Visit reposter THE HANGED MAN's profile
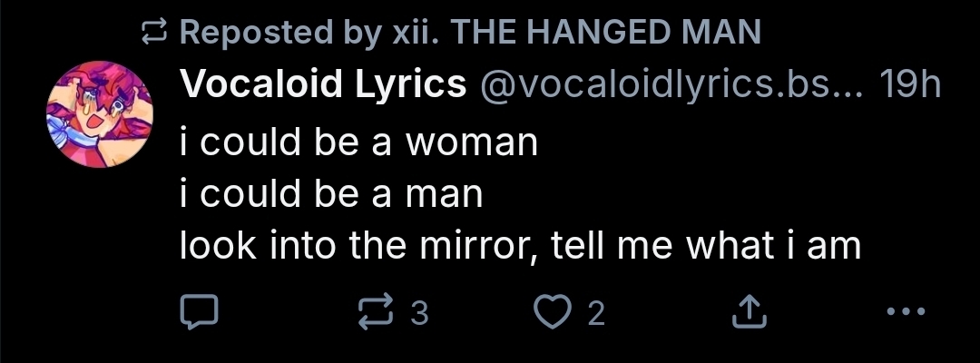The height and width of the screenshot is (363, 980). click(604, 33)
